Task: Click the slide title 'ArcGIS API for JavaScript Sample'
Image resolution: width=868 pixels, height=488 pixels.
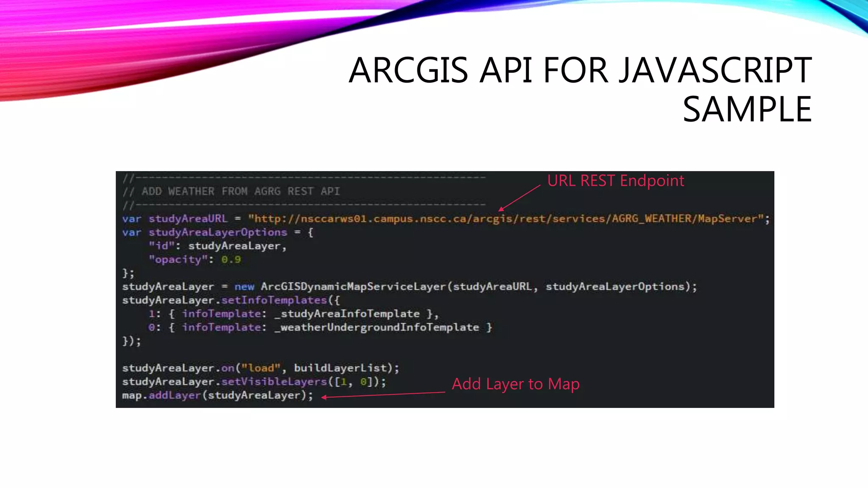Action: (x=580, y=90)
